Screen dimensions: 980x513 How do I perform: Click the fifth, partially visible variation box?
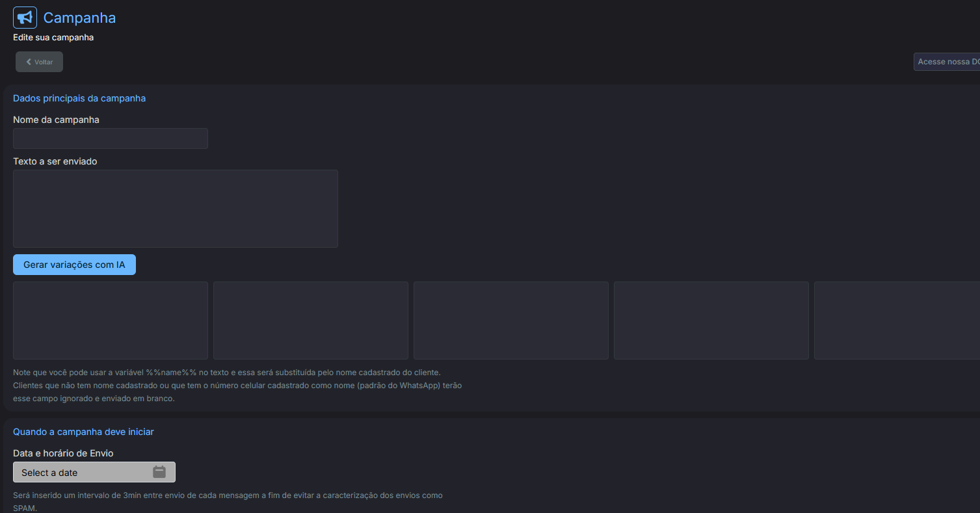click(x=897, y=321)
